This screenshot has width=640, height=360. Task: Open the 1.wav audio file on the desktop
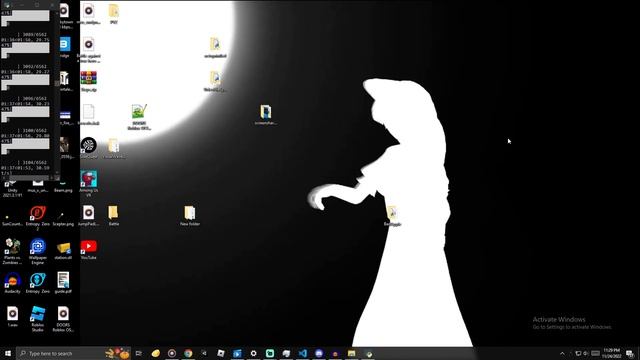(x=12, y=317)
